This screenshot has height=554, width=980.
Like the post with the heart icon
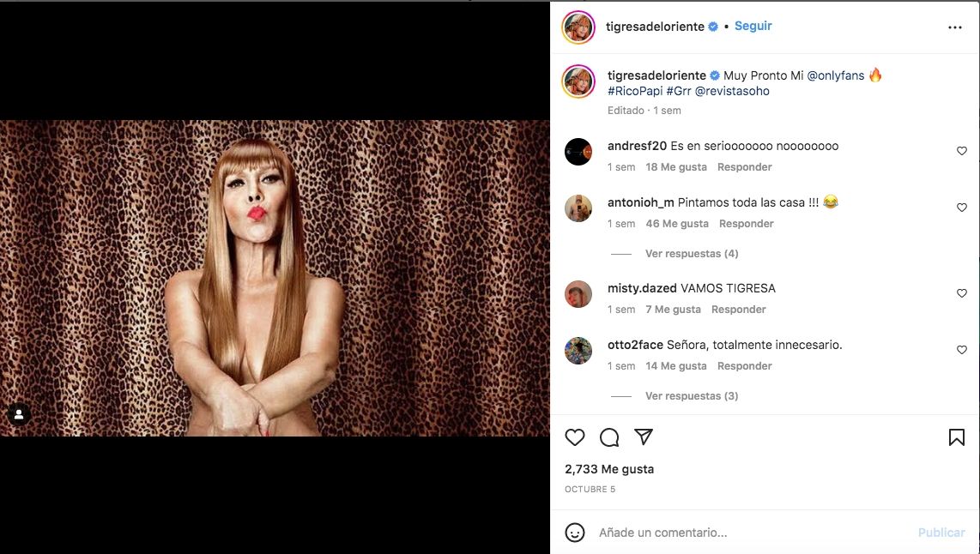pos(575,437)
